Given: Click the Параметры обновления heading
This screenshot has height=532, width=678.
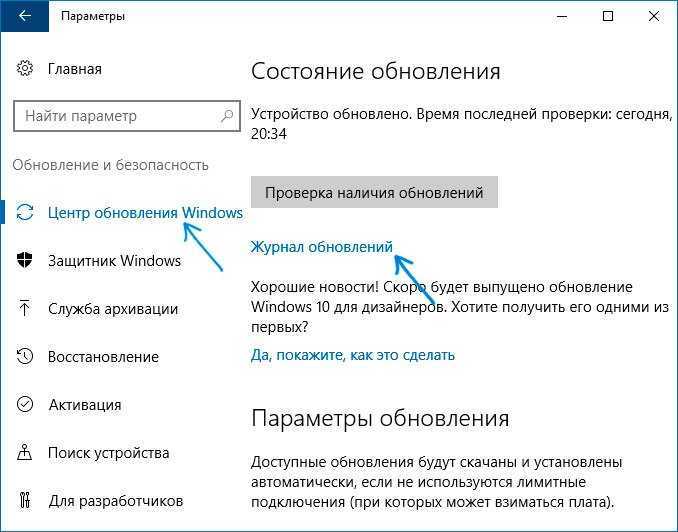Looking at the screenshot, I should [x=380, y=418].
